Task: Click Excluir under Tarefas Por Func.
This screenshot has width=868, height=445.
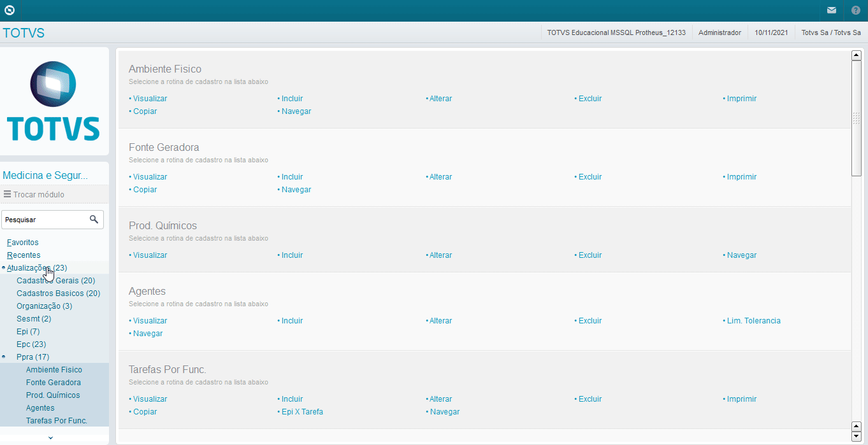Action: [x=590, y=399]
